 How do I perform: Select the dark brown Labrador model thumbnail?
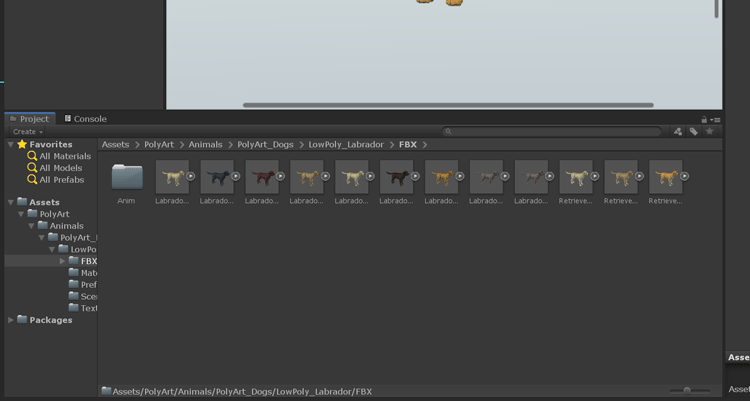click(x=397, y=177)
